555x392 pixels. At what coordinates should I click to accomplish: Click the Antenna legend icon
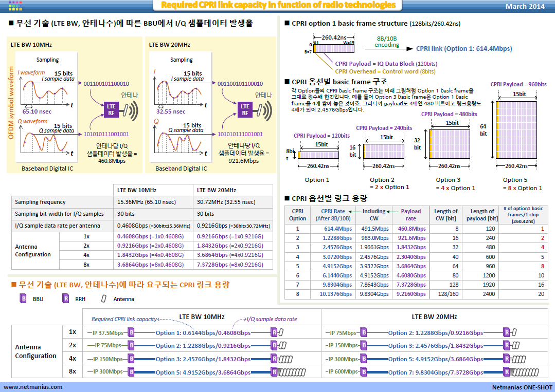(x=103, y=298)
